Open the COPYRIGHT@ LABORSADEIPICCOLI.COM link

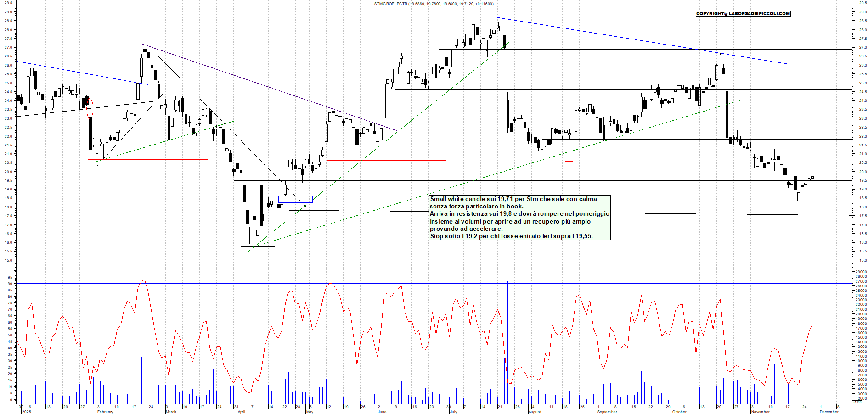(x=743, y=14)
